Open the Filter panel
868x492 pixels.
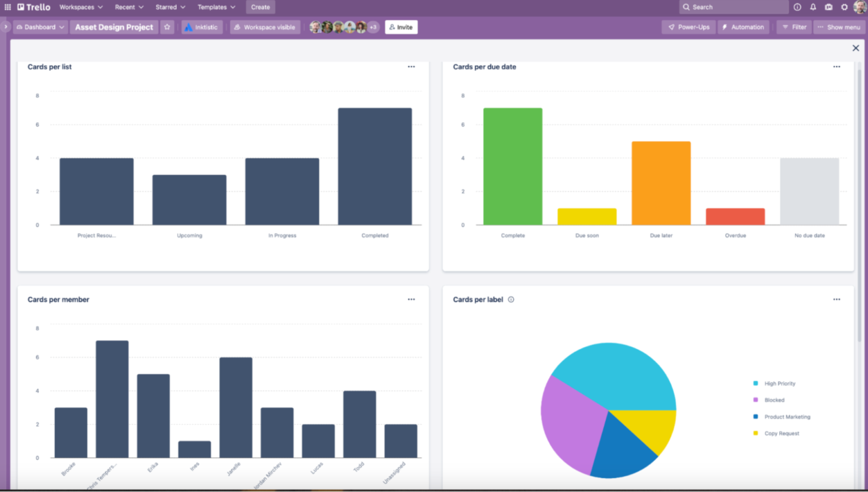click(793, 27)
